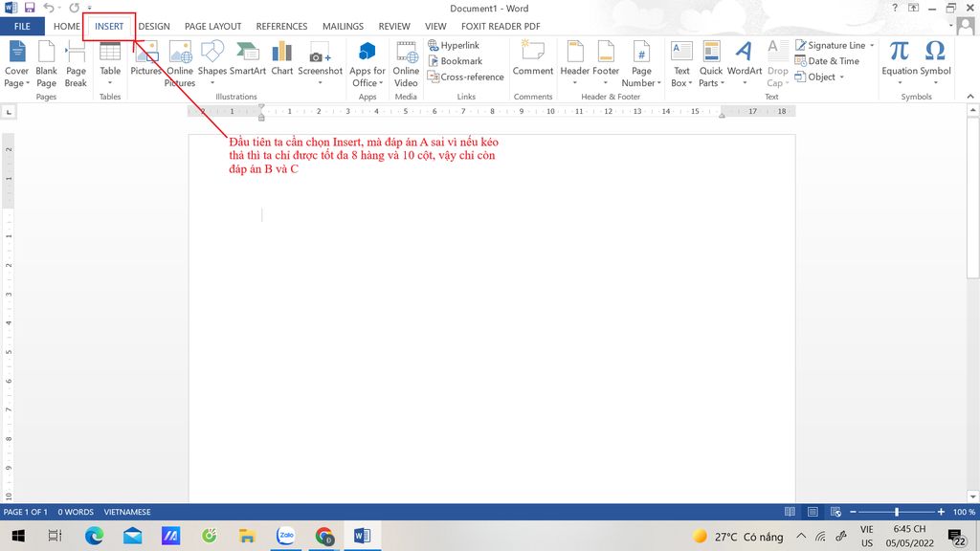Open the FILE tab

tap(22, 26)
